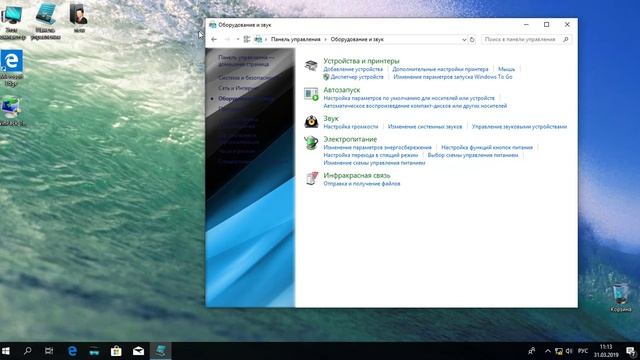The image size is (640, 360).
Task: Open Task View on the taskbar
Action: (x=49, y=351)
